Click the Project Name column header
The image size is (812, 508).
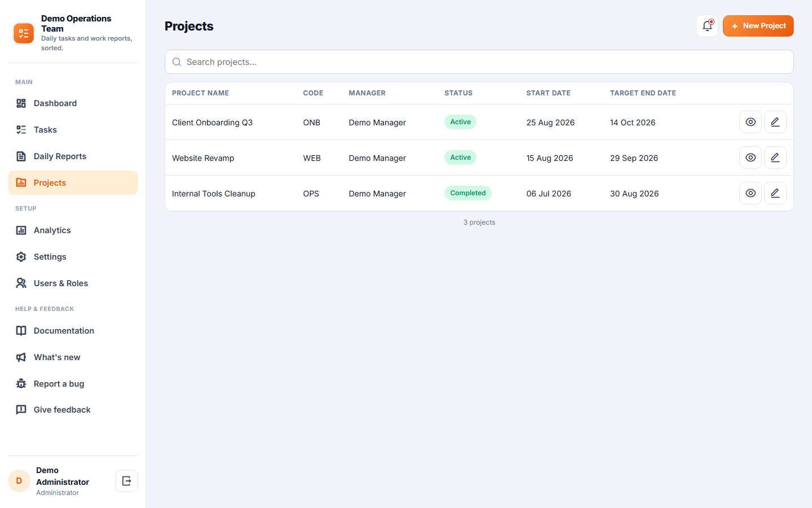pyautogui.click(x=201, y=93)
